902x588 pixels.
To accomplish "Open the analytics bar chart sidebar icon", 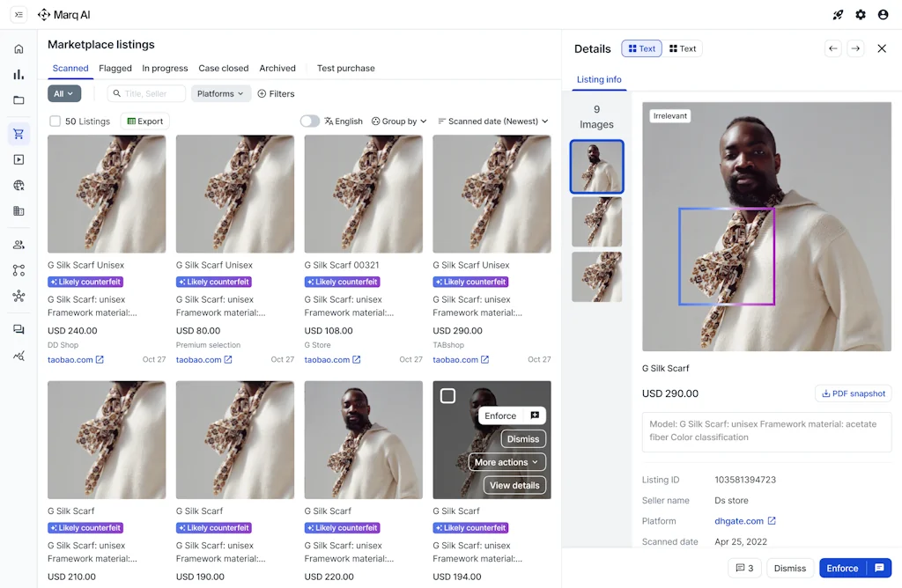I will (18, 75).
